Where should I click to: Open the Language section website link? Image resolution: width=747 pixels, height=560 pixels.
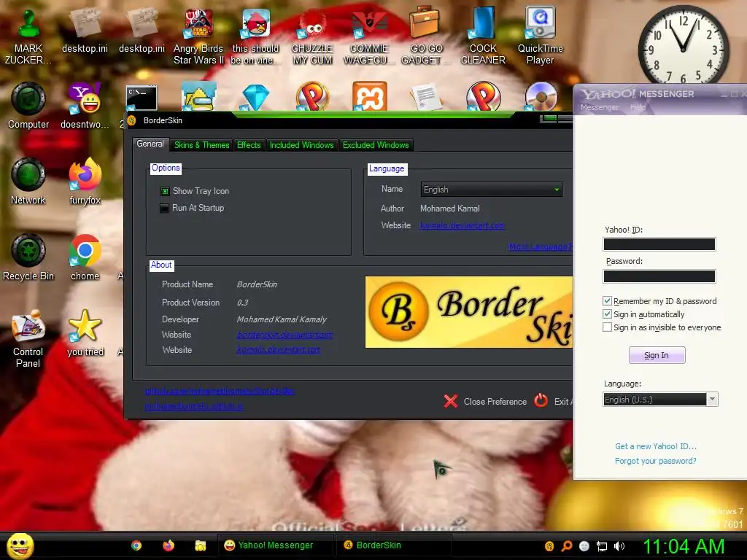coord(462,225)
